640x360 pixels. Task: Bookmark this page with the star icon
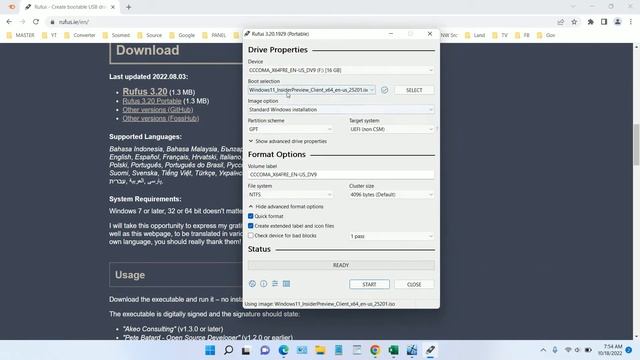(574, 22)
